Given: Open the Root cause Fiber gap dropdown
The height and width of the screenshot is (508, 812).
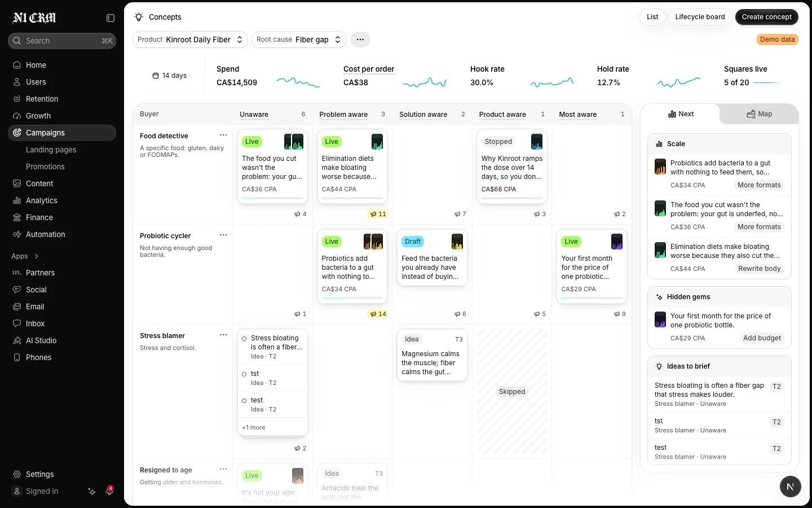Looking at the screenshot, I should pos(299,40).
